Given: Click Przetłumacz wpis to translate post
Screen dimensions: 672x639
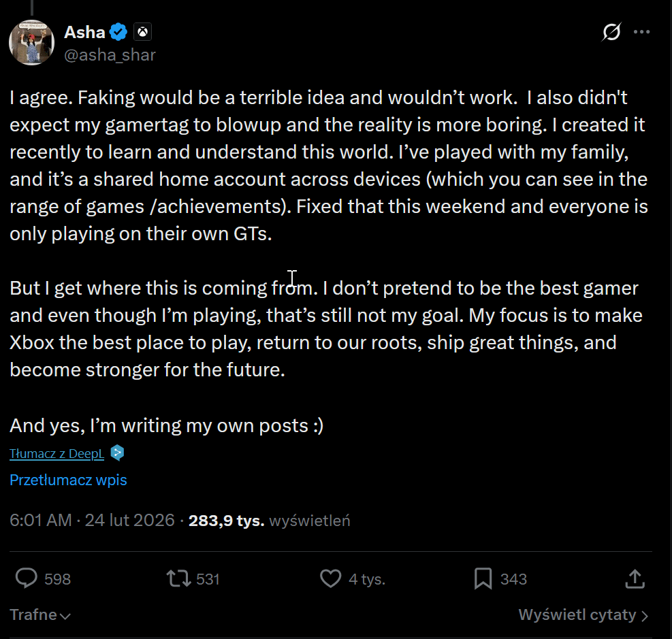Looking at the screenshot, I should point(68,480).
